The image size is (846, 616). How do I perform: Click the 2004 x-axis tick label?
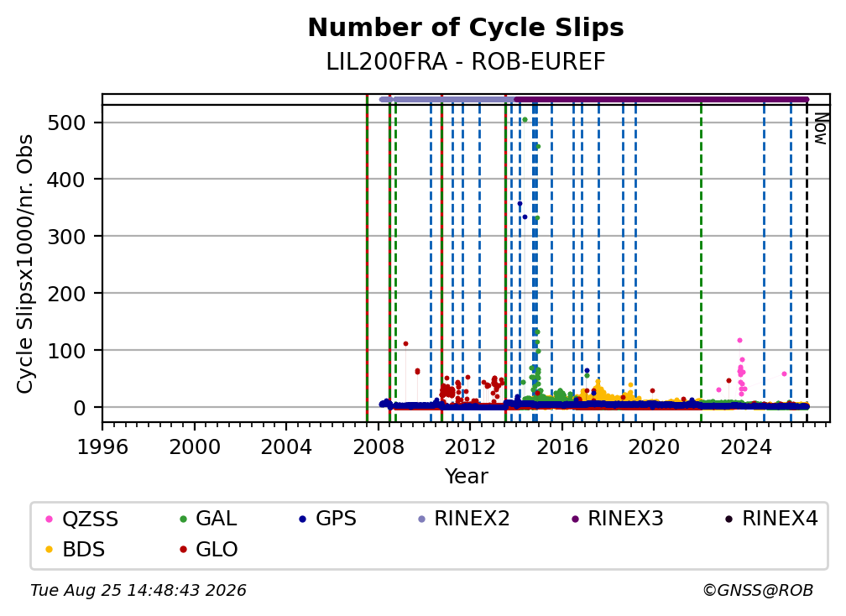point(286,447)
